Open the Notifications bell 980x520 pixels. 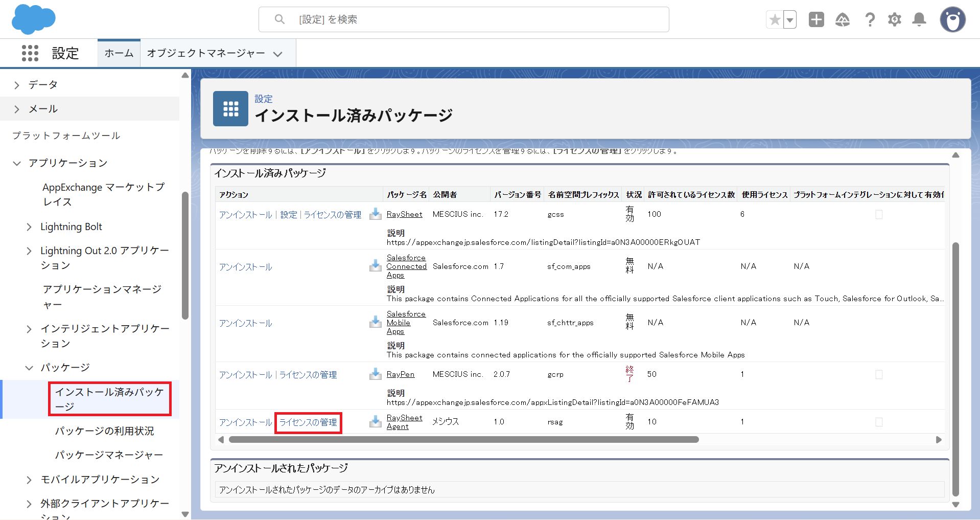click(x=919, y=20)
